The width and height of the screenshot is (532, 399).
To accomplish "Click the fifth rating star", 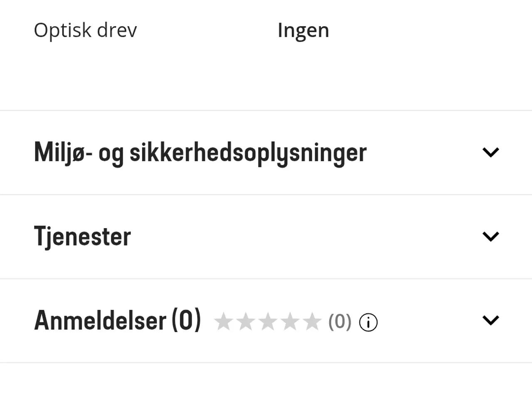I will (x=312, y=322).
